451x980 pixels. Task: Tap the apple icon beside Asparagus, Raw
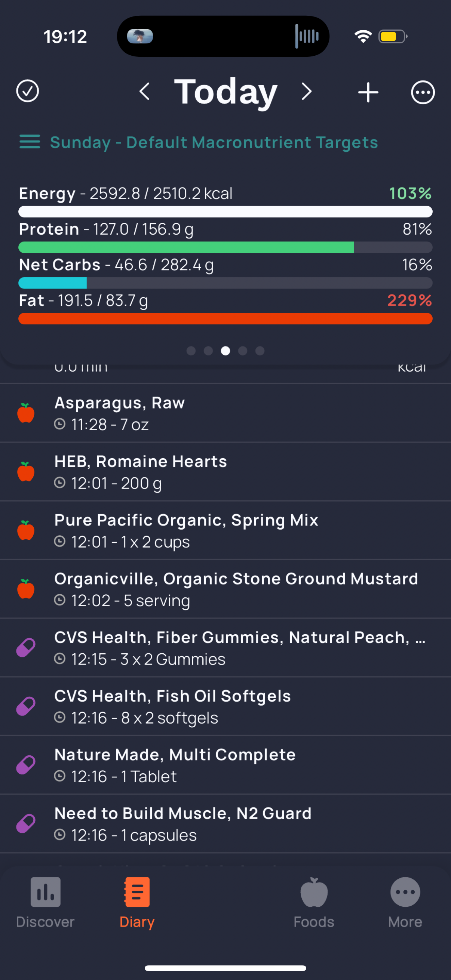pyautogui.click(x=26, y=413)
